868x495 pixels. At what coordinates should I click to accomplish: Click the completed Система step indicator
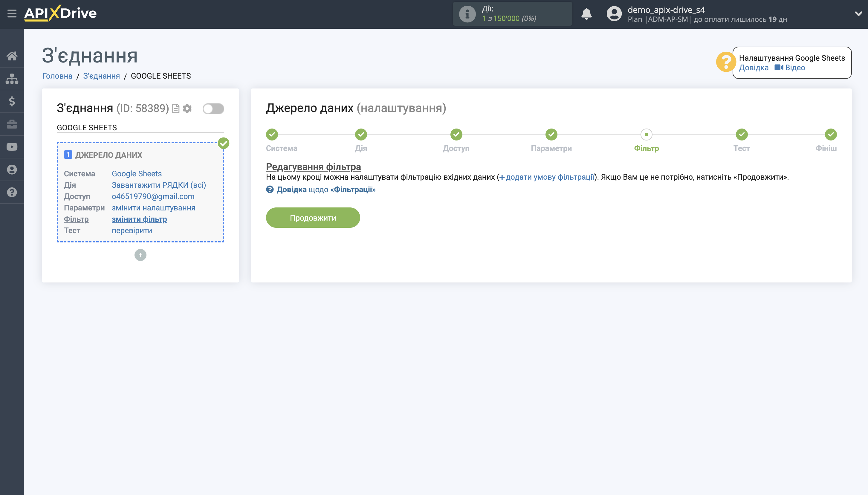[272, 135]
